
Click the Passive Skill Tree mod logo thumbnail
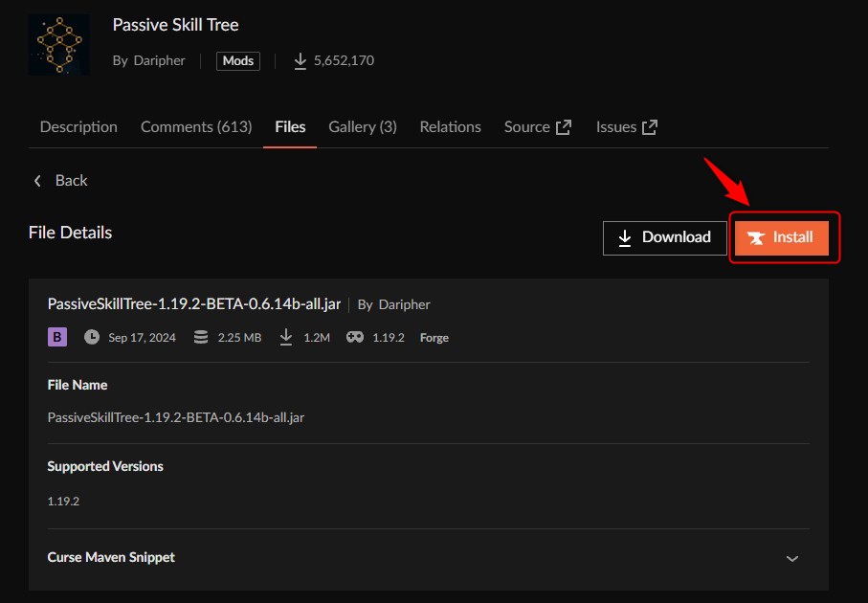point(58,45)
